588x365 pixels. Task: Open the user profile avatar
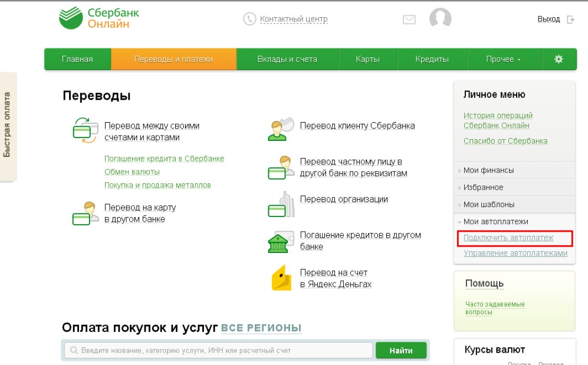pos(440,18)
